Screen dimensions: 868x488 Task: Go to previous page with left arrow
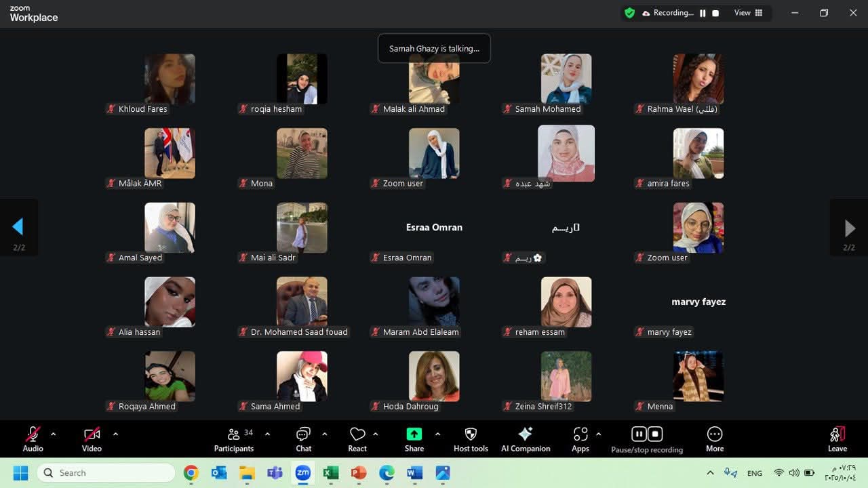click(x=18, y=227)
